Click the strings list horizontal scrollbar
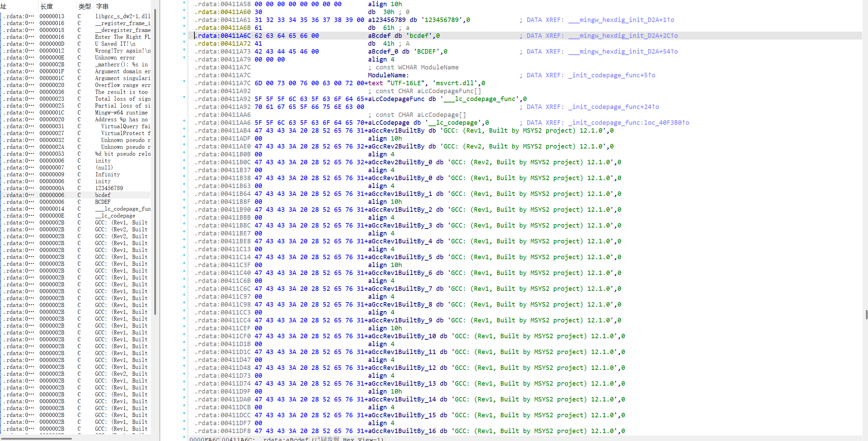This screenshot has height=441, width=868. coord(36,439)
